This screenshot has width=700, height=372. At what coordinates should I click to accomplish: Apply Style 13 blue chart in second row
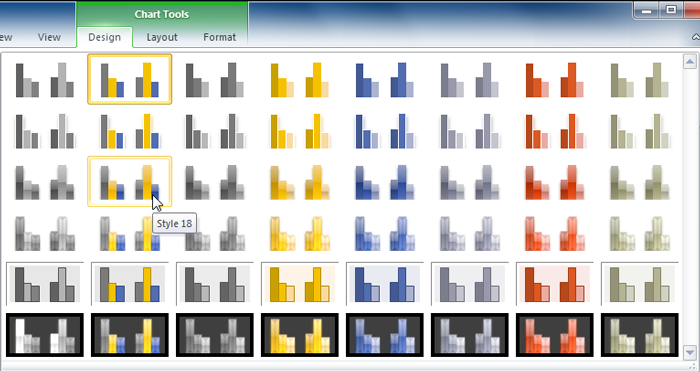384,131
